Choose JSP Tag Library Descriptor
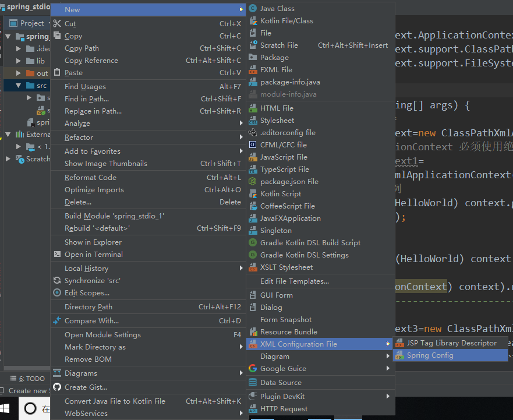 451,343
